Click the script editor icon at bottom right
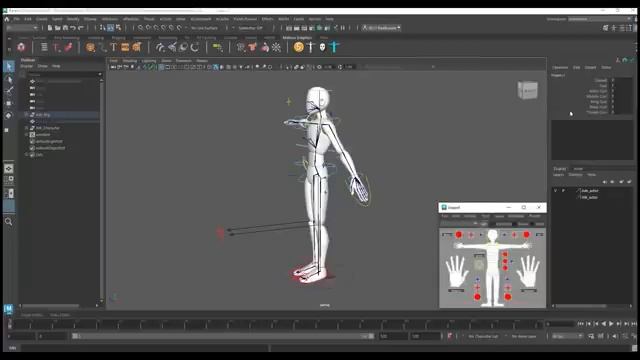This screenshot has height=360, width=640. click(x=635, y=348)
